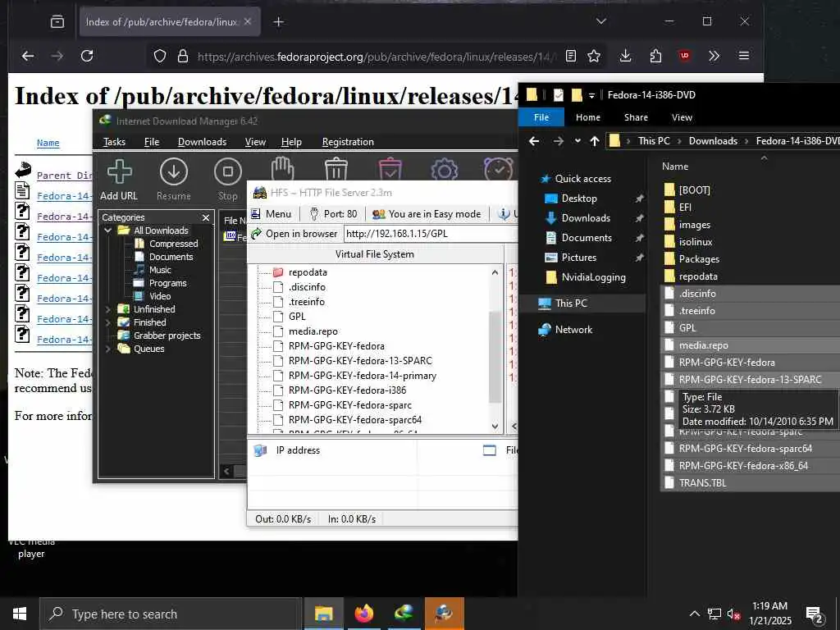This screenshot has height=630, width=840.
Task: Open IDM Scheduler clock icon
Action: tap(498, 169)
